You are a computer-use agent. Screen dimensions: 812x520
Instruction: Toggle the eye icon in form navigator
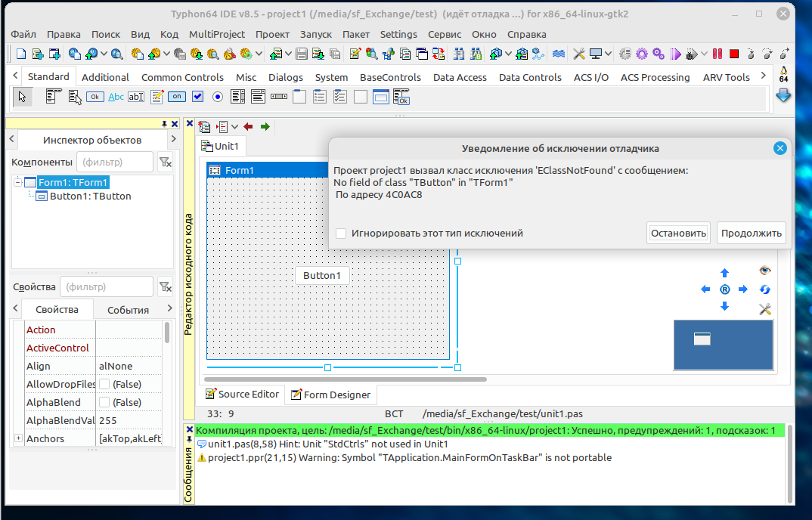(765, 270)
